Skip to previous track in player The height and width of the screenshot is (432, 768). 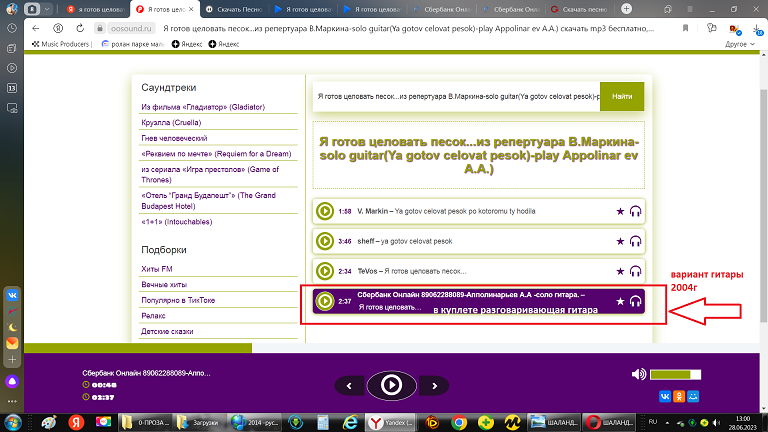pyautogui.click(x=349, y=386)
